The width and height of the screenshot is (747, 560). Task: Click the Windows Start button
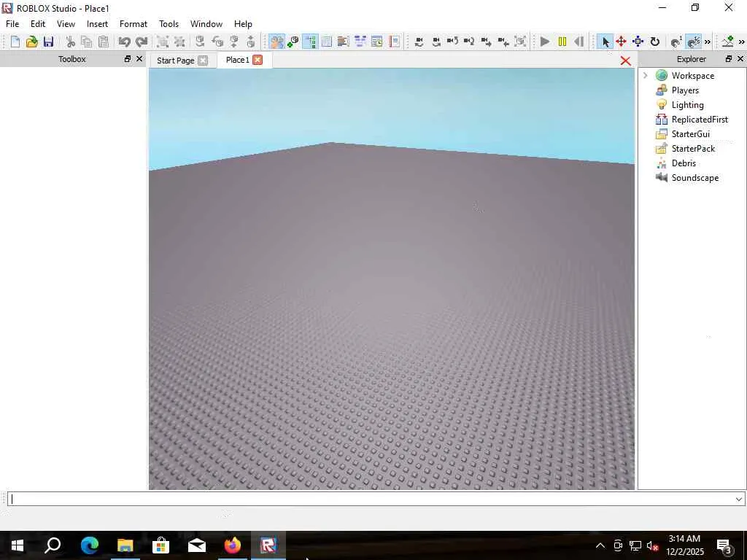coord(18,545)
